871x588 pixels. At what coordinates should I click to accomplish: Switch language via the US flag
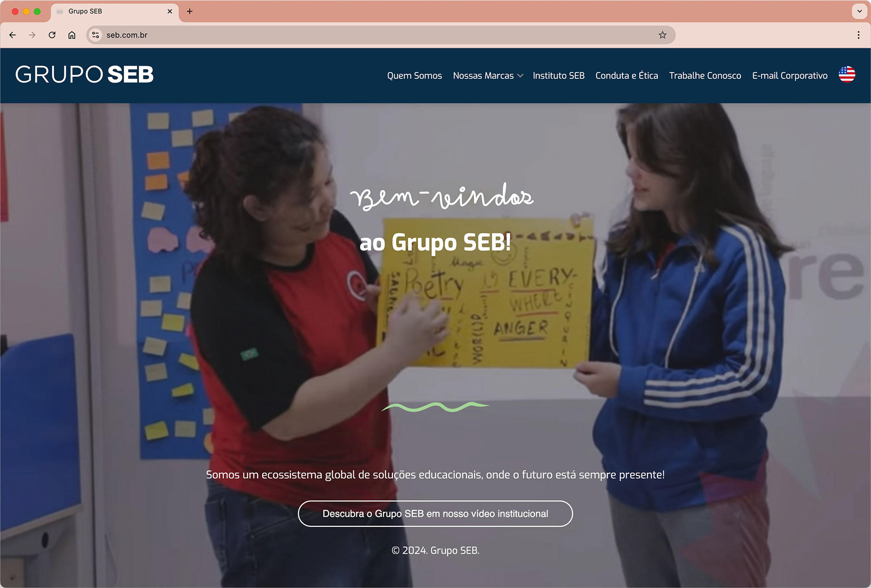tap(847, 74)
